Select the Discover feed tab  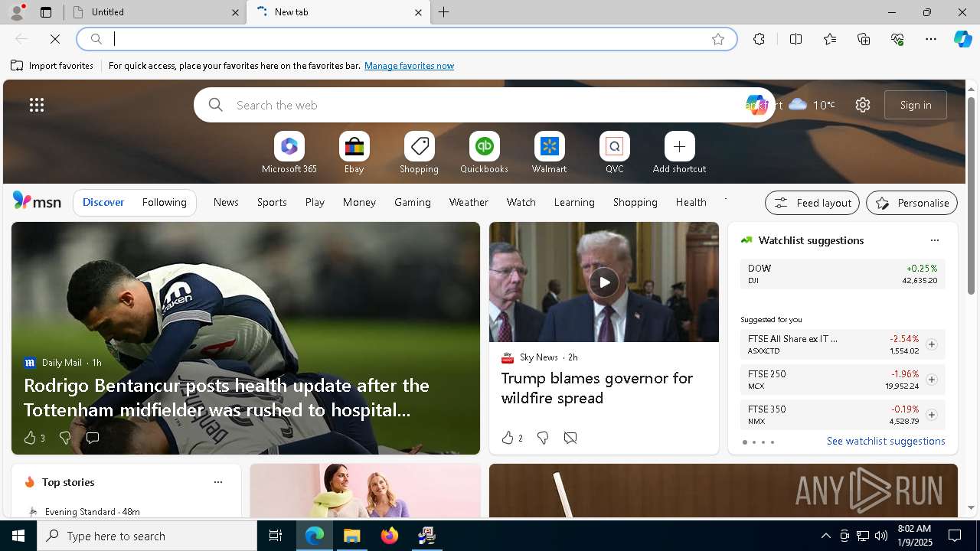click(103, 202)
